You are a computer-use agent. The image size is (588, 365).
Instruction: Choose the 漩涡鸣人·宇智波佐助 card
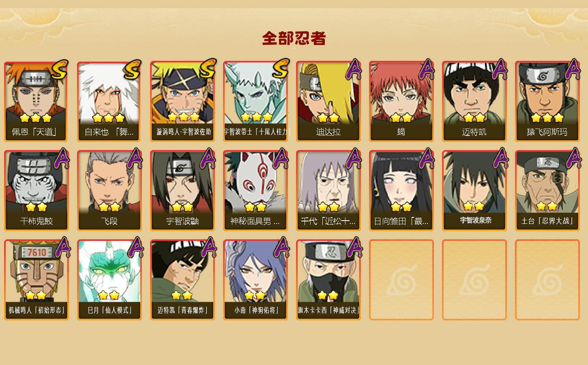182,101
